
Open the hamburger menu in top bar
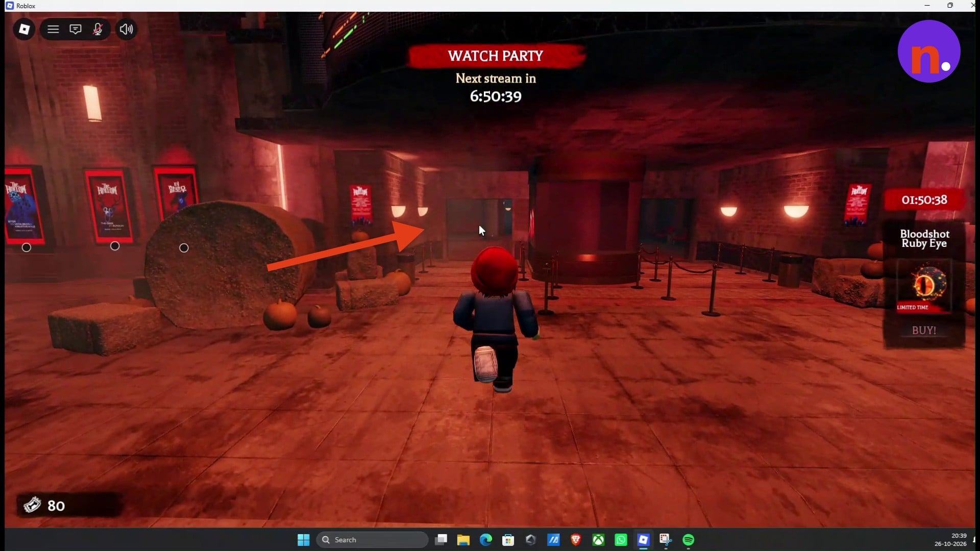53,29
